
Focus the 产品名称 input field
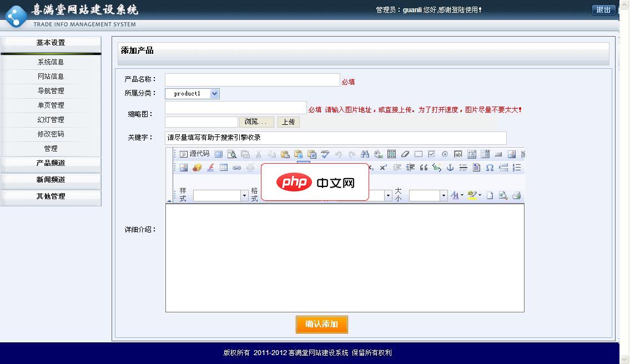coord(253,79)
